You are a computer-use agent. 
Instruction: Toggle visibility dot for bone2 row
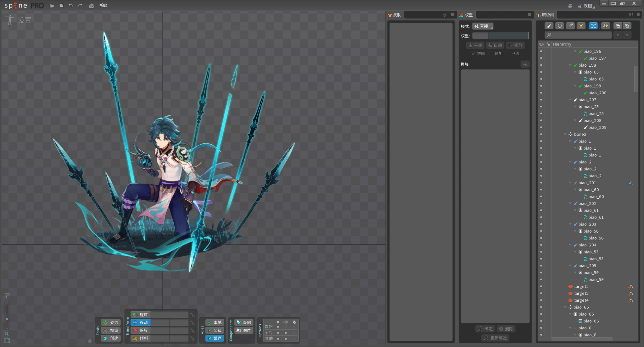point(541,134)
